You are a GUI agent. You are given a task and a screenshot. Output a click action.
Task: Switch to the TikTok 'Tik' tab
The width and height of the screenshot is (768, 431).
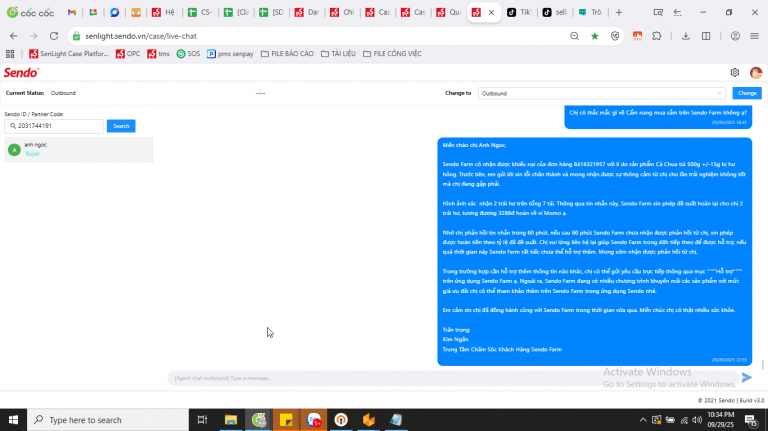pos(519,12)
